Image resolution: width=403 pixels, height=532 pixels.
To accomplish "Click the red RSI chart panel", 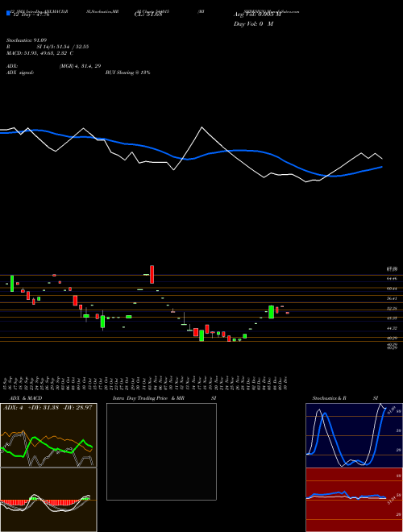I will click(354, 500).
